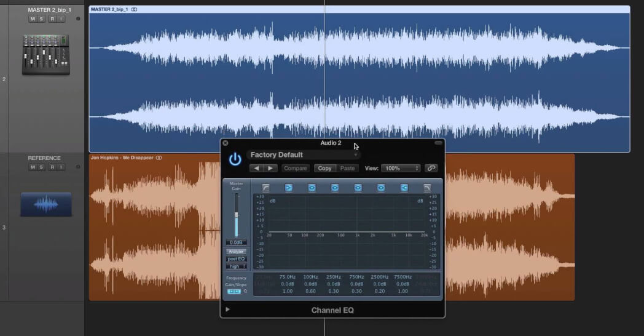Mute the MASTER 2_bip_1 track
This screenshot has width=644, height=336.
[x=33, y=19]
